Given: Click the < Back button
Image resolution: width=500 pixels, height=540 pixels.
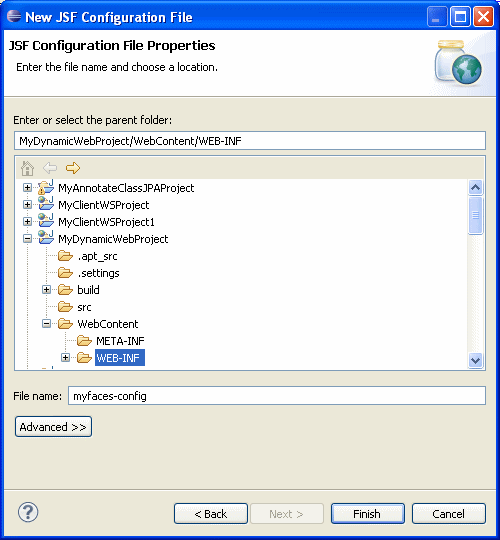Looking at the screenshot, I should pyautogui.click(x=211, y=513).
